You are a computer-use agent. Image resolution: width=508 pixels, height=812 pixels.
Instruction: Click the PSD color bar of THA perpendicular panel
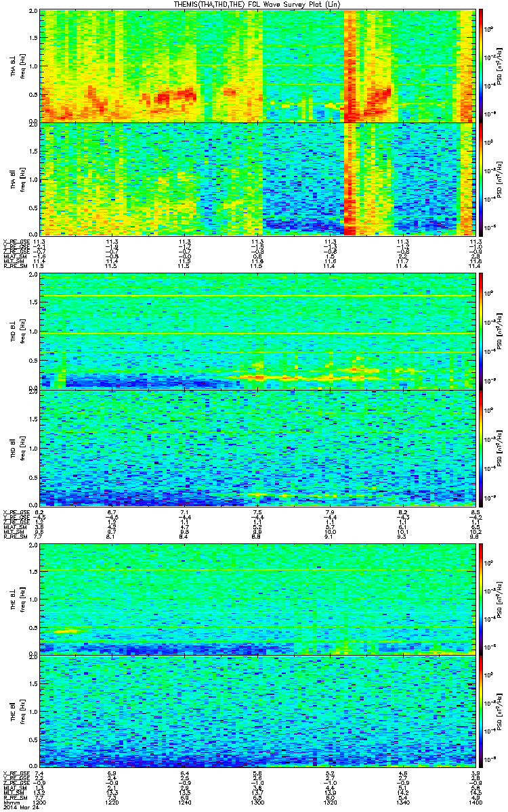(481, 66)
